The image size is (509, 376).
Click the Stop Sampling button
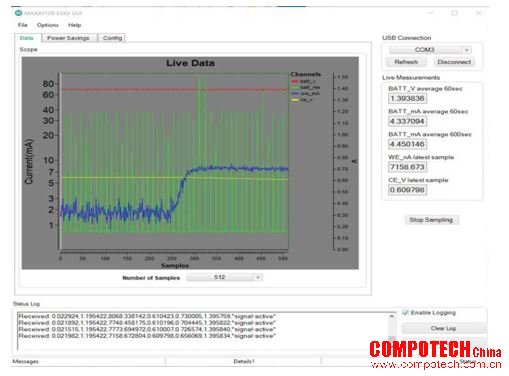click(431, 220)
